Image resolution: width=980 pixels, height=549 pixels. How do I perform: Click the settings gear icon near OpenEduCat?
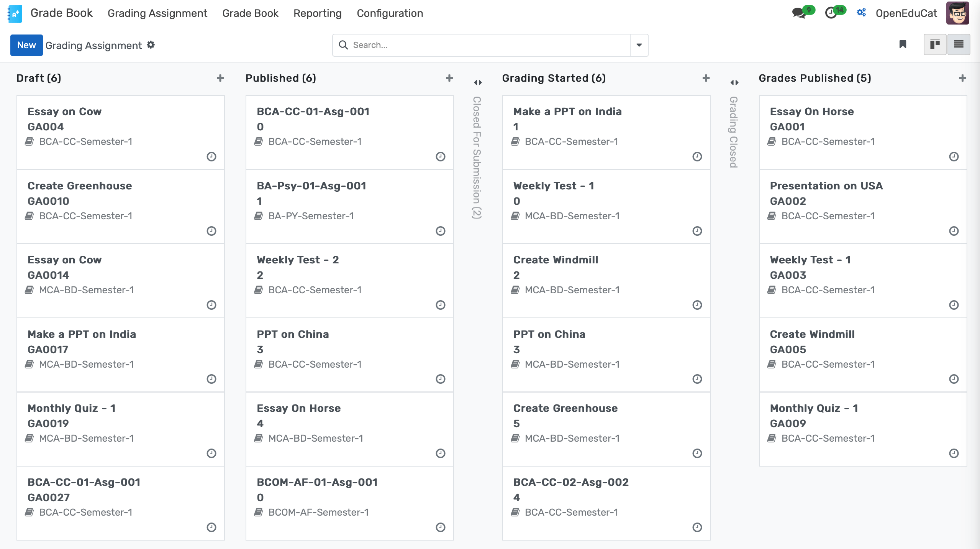point(861,13)
